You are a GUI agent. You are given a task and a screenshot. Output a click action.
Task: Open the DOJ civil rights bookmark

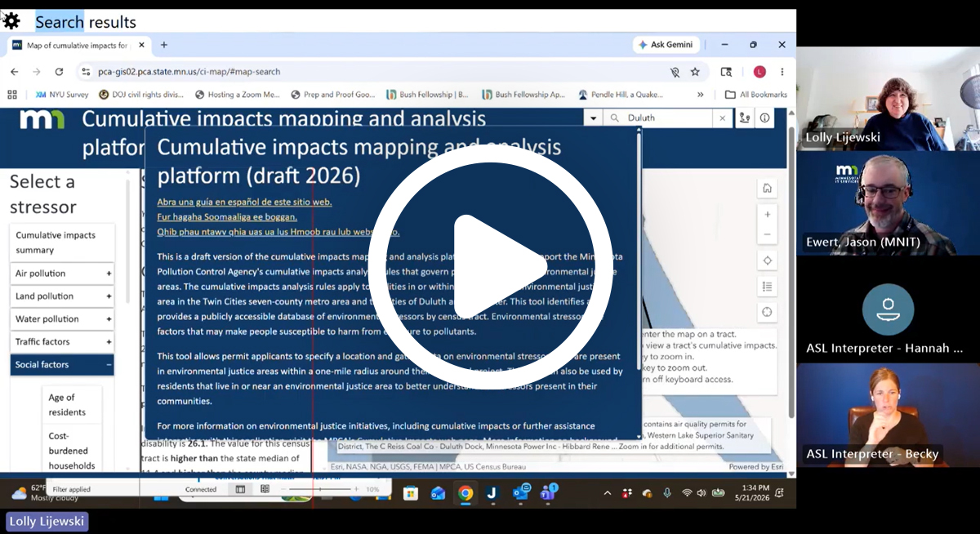coord(141,95)
